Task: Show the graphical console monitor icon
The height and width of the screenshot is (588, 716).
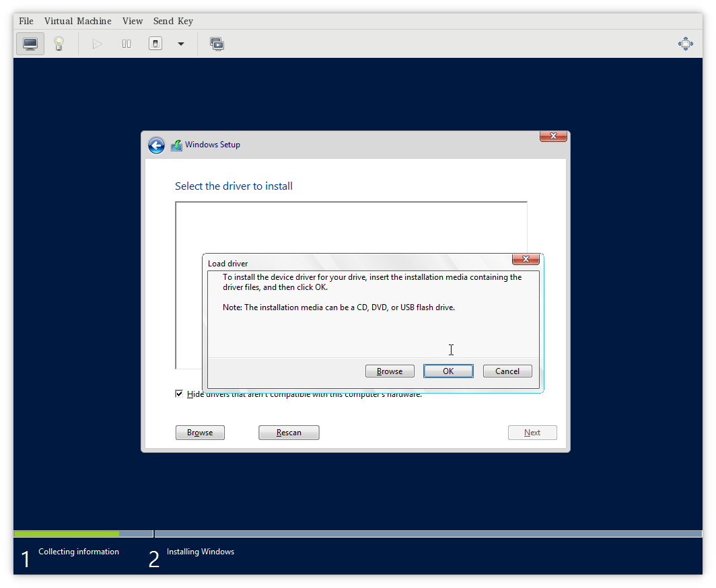Action: (x=30, y=44)
